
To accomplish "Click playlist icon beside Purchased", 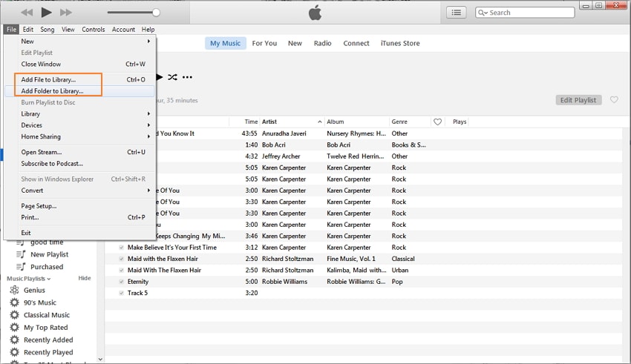I will [x=21, y=267].
